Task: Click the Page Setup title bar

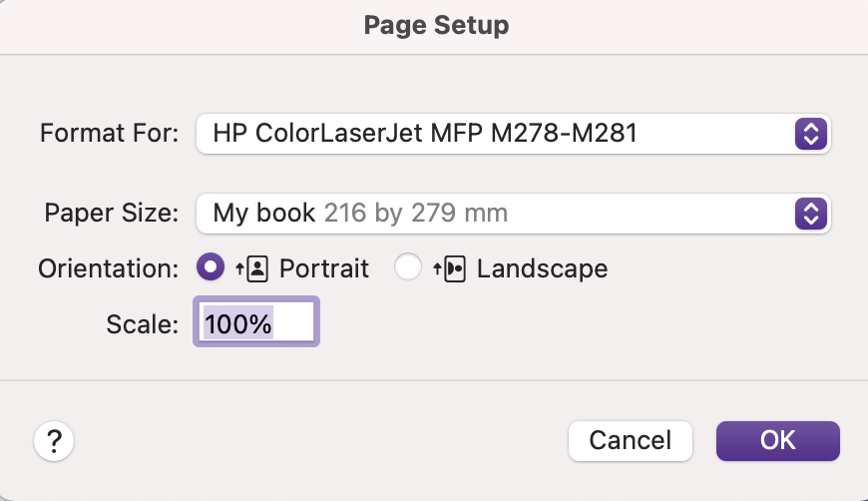Action: [436, 25]
